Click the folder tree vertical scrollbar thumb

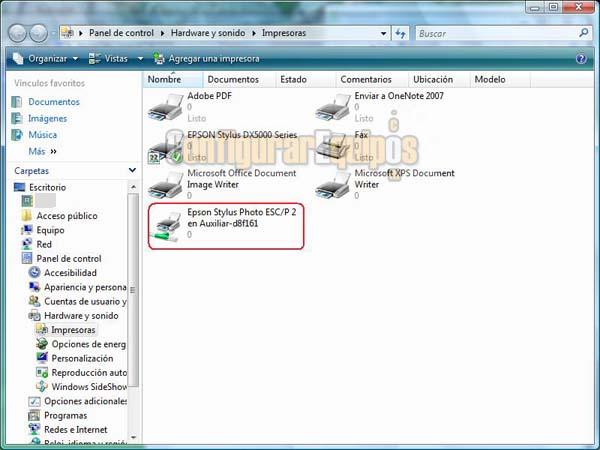133,290
